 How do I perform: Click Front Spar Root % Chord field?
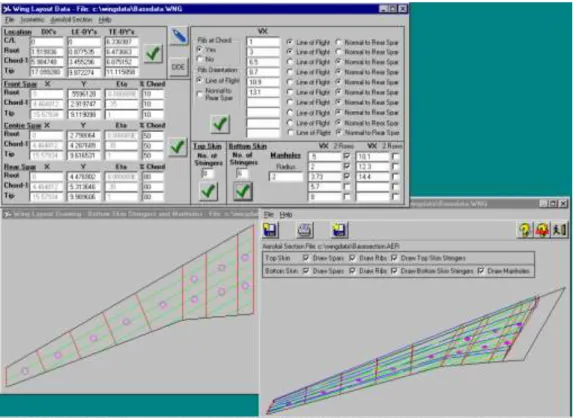click(153, 94)
